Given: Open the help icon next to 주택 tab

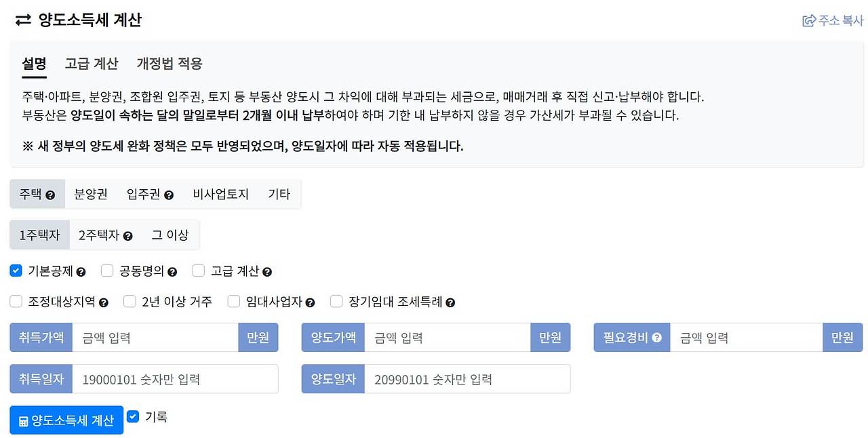Looking at the screenshot, I should tap(52, 194).
